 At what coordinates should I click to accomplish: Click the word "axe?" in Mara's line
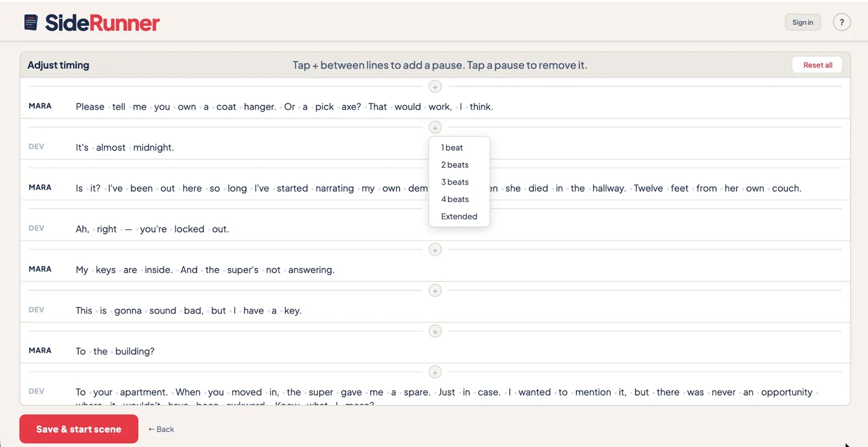(x=351, y=107)
